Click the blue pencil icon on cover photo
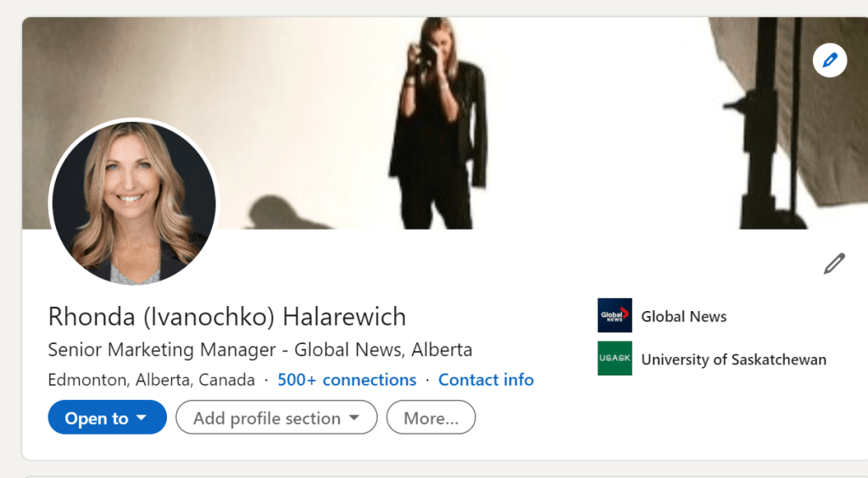 pos(829,60)
